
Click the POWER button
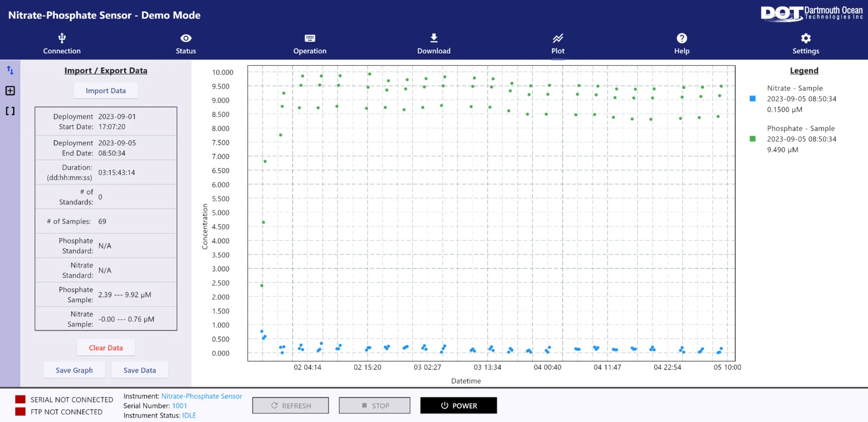458,406
